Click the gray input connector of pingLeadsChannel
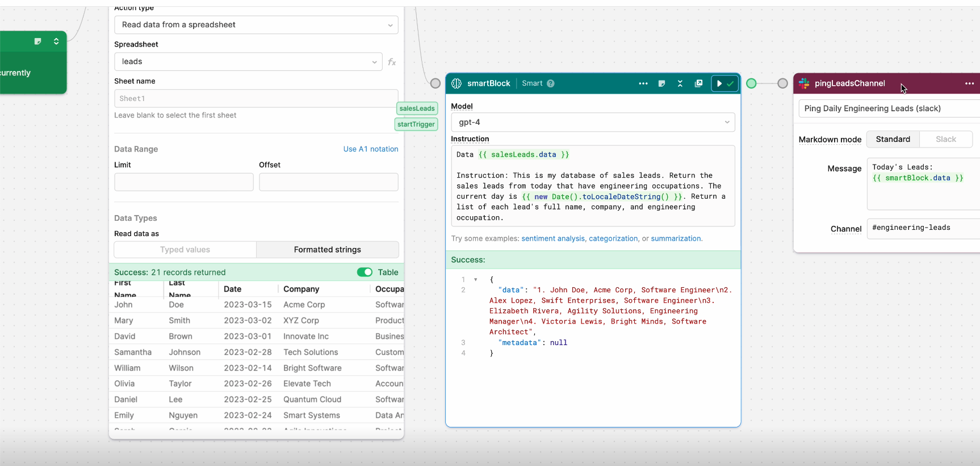 [782, 83]
